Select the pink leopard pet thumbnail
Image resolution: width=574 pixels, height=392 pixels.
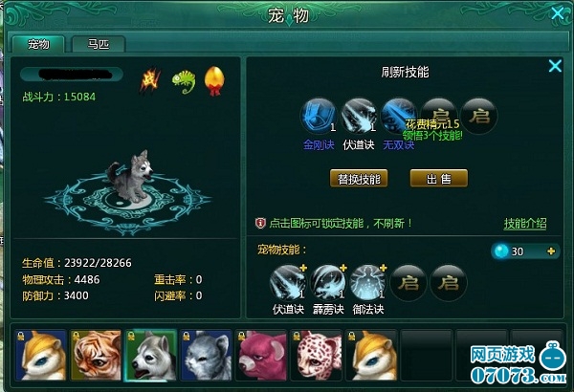pos(316,355)
